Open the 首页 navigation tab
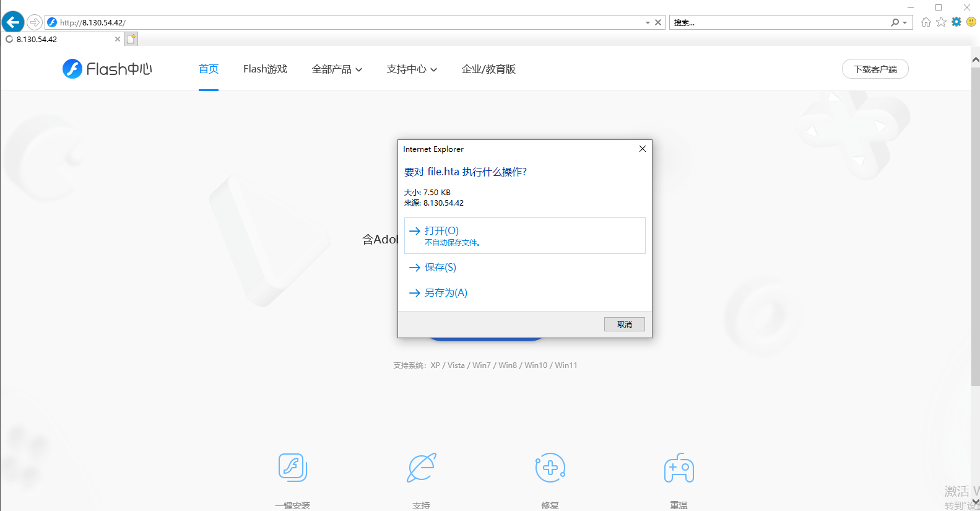980x511 pixels. pyautogui.click(x=209, y=69)
